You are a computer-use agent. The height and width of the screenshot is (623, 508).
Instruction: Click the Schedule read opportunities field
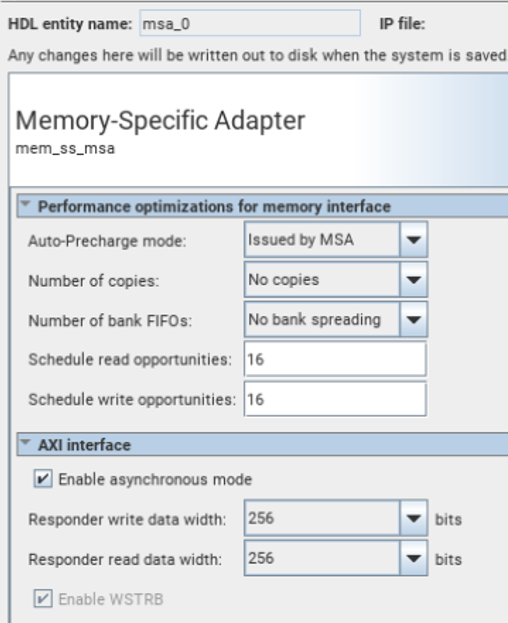pyautogui.click(x=335, y=359)
